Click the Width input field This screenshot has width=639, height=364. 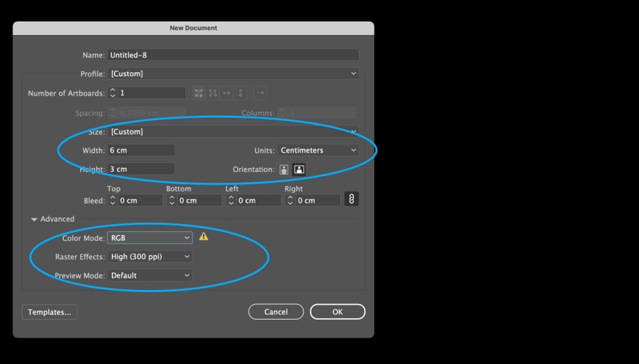(141, 150)
